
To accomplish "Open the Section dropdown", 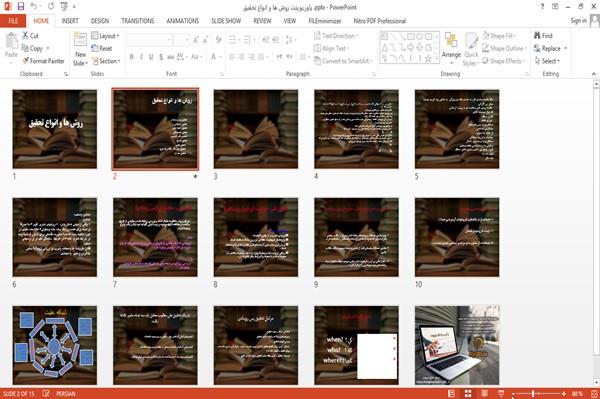I will (x=106, y=61).
